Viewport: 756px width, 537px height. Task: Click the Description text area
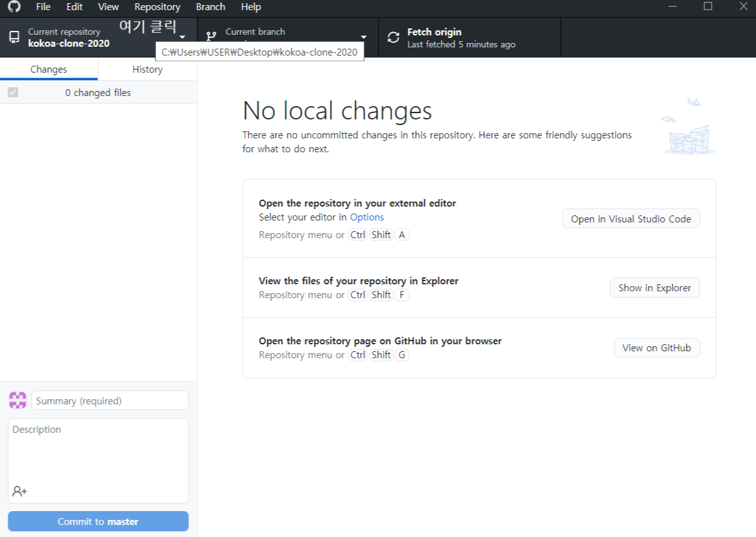[x=98, y=461]
